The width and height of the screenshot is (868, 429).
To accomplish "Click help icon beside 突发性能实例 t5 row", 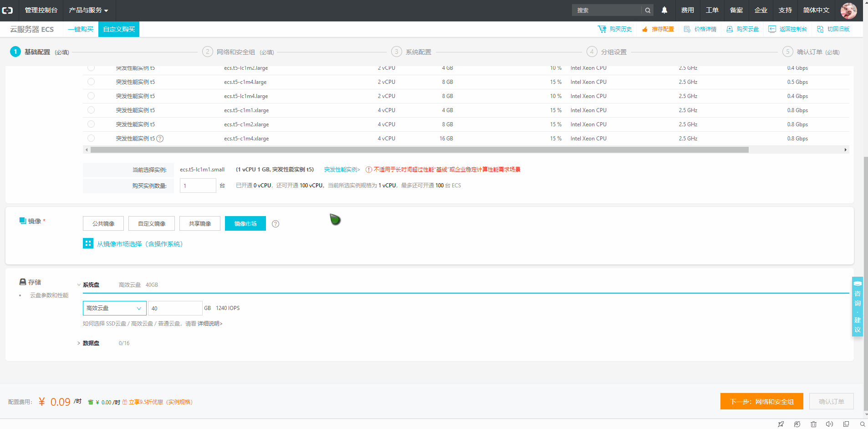I will [160, 139].
